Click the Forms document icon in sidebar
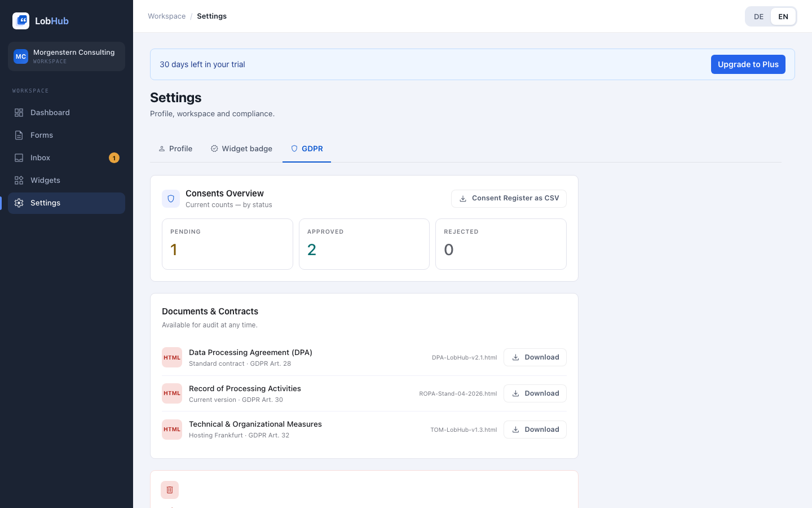Image resolution: width=812 pixels, height=508 pixels. [19, 135]
